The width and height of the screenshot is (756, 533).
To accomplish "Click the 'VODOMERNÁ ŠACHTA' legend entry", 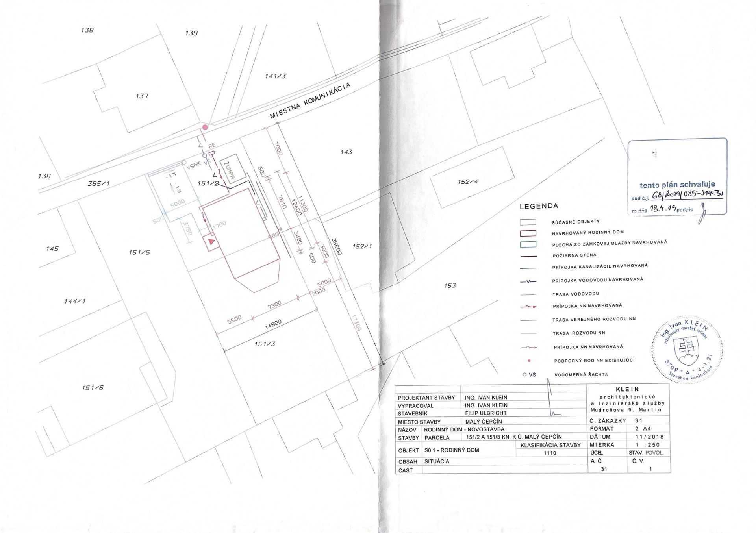I will (581, 375).
